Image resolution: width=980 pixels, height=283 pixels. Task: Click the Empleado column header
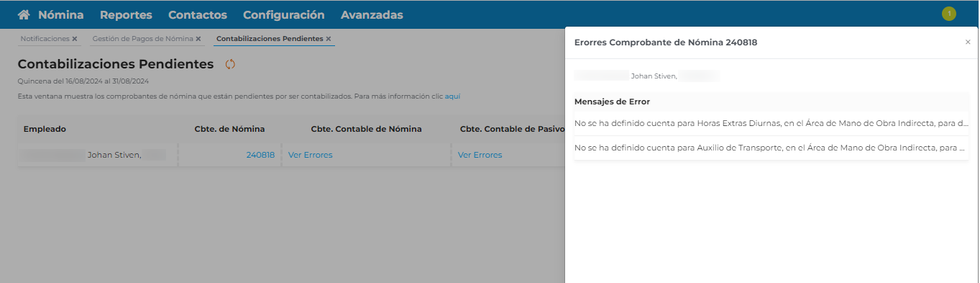[x=45, y=129]
